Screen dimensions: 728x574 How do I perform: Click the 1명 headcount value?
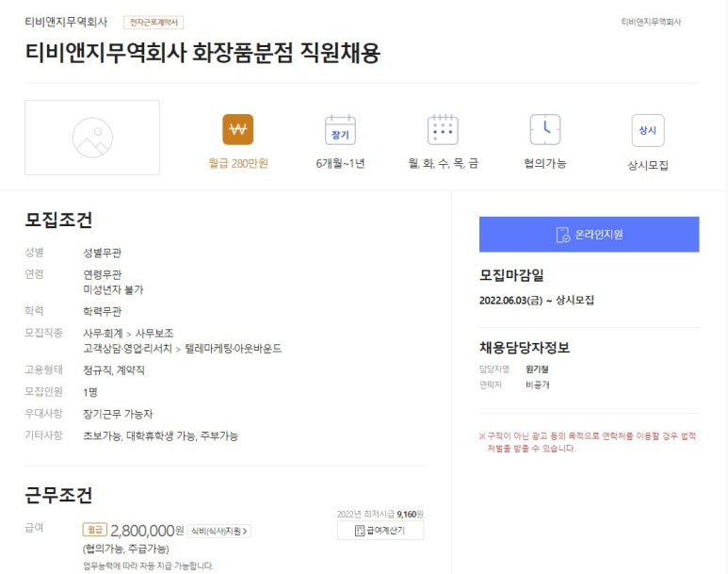pyautogui.click(x=90, y=392)
